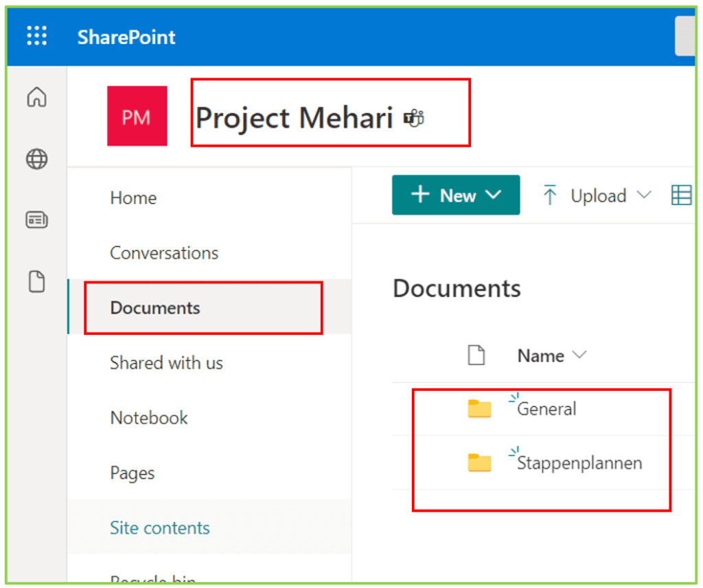Viewport: 703px width, 588px height.
Task: Click the General folder icon
Action: (479, 409)
